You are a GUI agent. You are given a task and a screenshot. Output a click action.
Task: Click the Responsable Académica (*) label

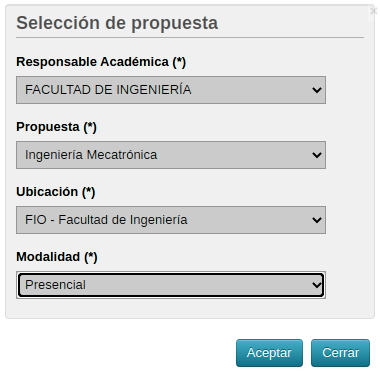(x=101, y=62)
